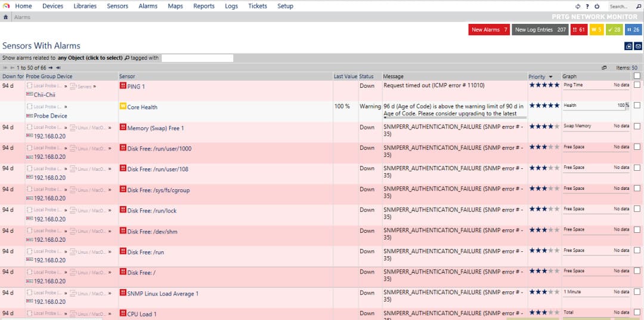
Task: Go to next page with the right arrow
Action: 50,68
